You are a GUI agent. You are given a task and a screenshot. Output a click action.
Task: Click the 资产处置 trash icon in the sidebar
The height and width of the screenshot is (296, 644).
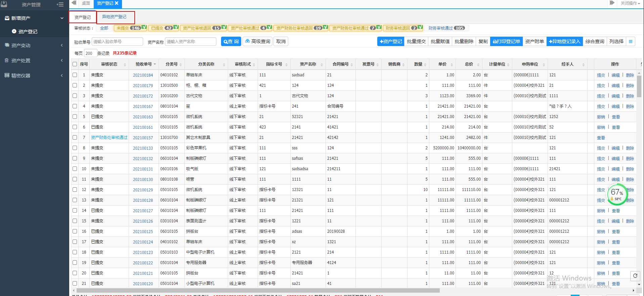pyautogui.click(x=7, y=60)
